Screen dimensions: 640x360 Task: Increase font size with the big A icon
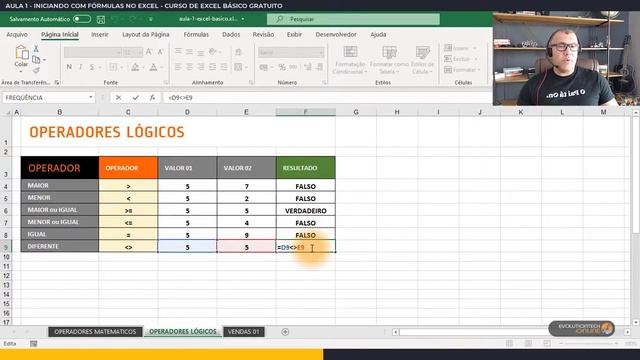click(149, 52)
